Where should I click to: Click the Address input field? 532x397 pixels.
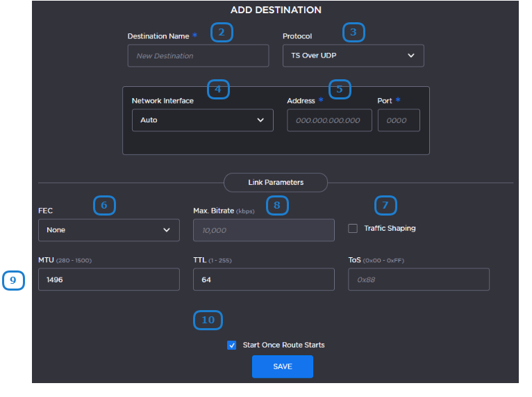point(329,120)
